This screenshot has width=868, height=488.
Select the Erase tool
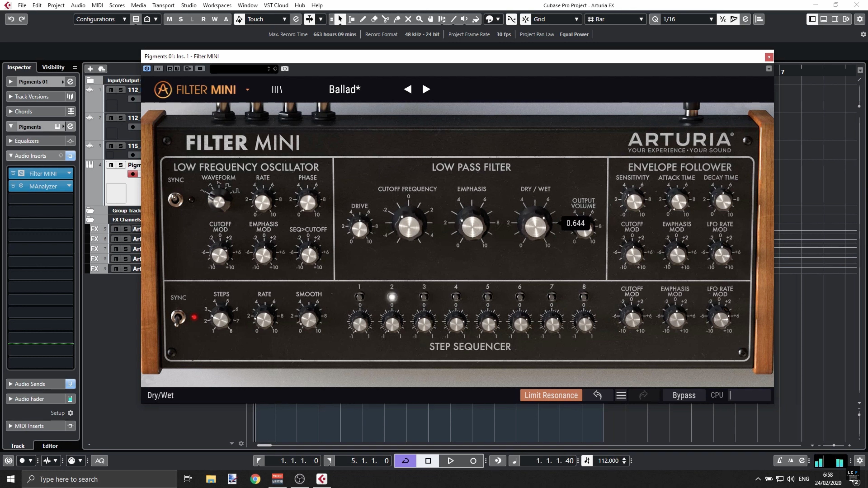(374, 19)
